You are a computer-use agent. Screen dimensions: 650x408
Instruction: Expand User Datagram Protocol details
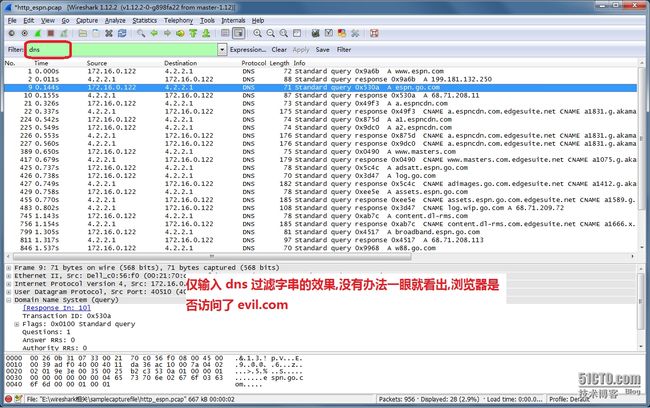click(x=9, y=292)
